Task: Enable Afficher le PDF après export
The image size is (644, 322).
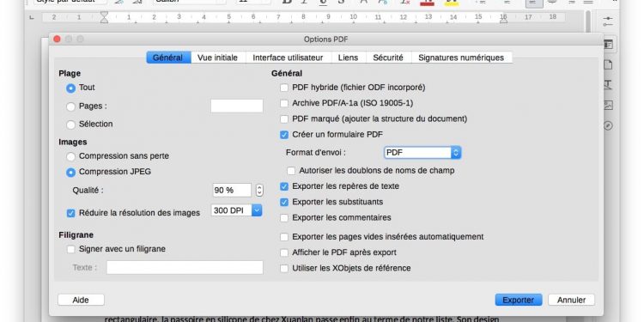Action: [x=284, y=252]
